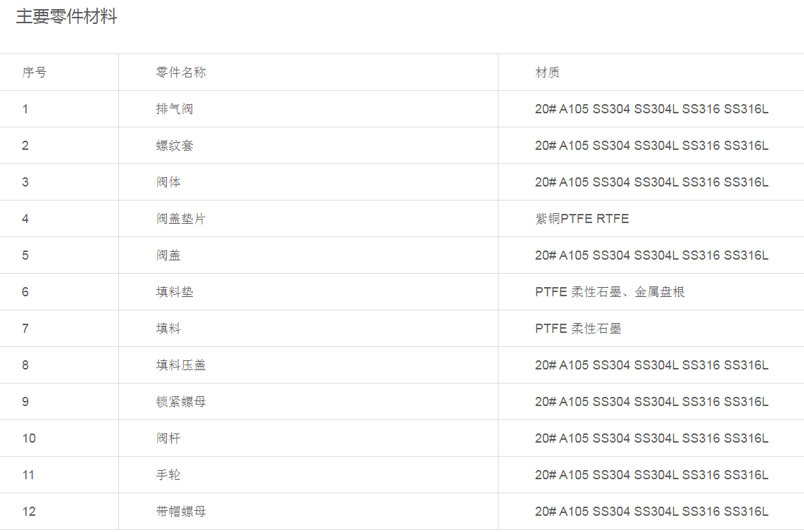Click the 零件名称 column header
The image size is (804, 532).
[181, 72]
